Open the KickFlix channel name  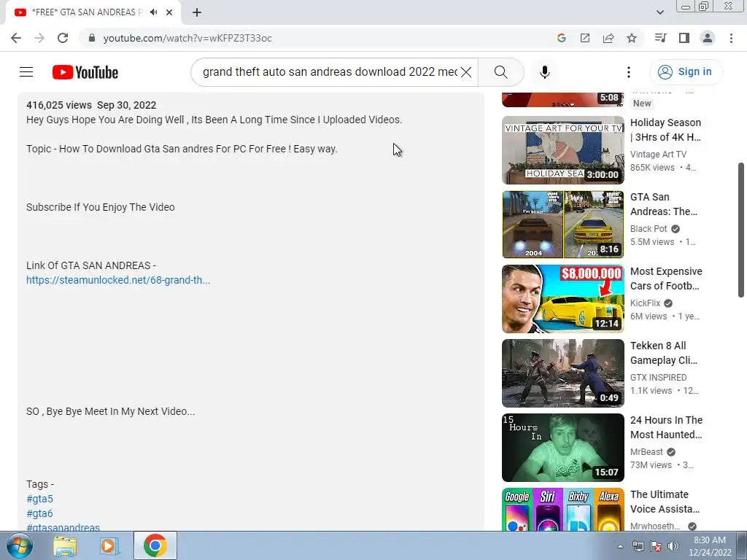coord(645,303)
